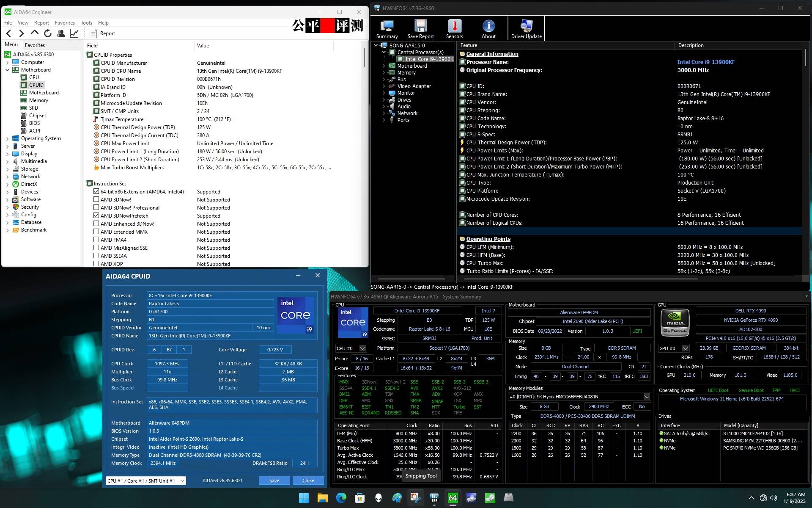Image resolution: width=812 pixels, height=508 pixels.
Task: Expand the Drives node in HWiNFO64 tree
Action: coord(384,99)
